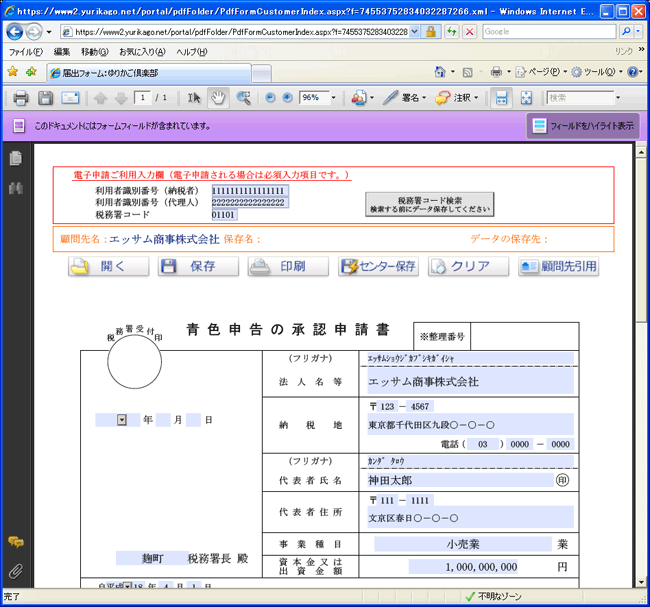This screenshot has height=607, width=650.
Task: Click the PDF toolbar Email envelope icon
Action: tap(70, 98)
